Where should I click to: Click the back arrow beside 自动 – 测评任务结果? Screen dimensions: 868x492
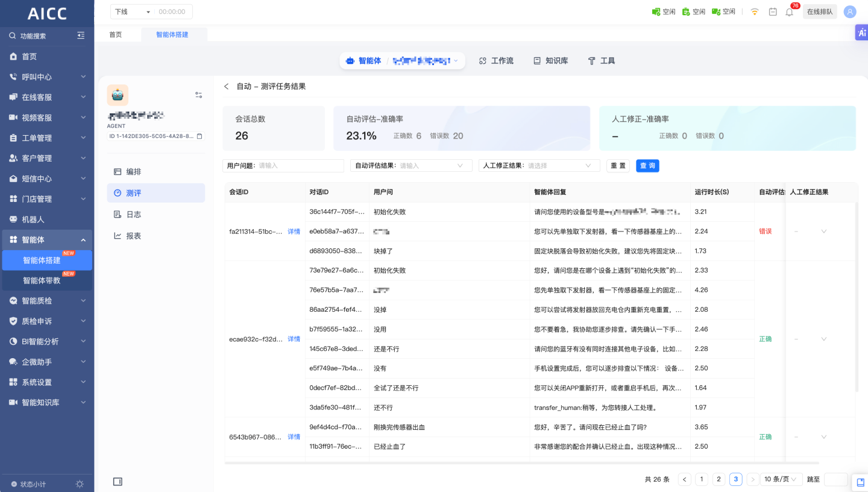coord(227,86)
